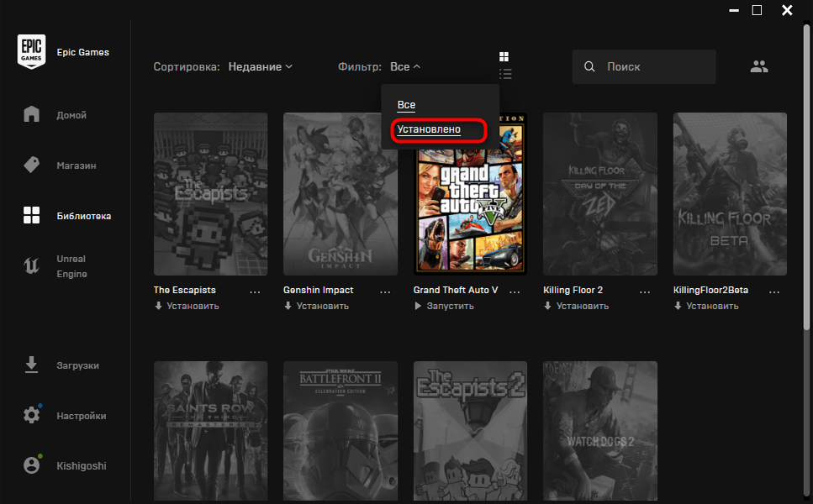
Task: Open the Загрузки downloads arrow icon
Action: pos(32,365)
